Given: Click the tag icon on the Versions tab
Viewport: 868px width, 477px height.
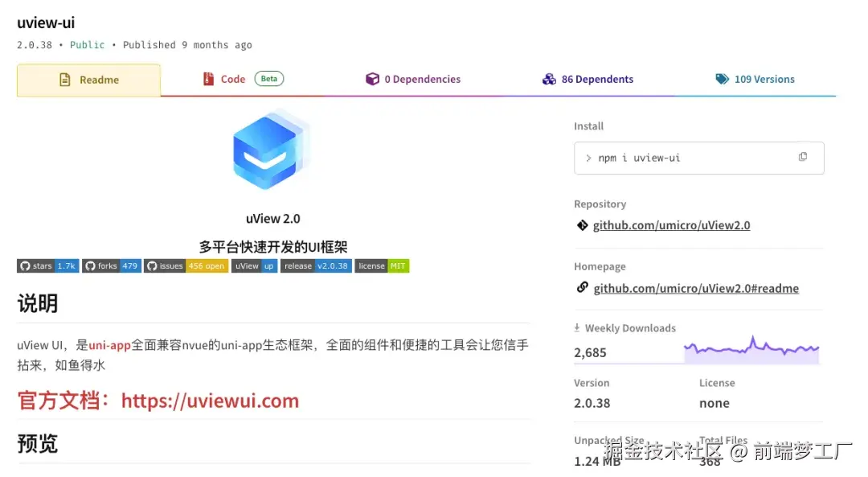Looking at the screenshot, I should pos(721,79).
